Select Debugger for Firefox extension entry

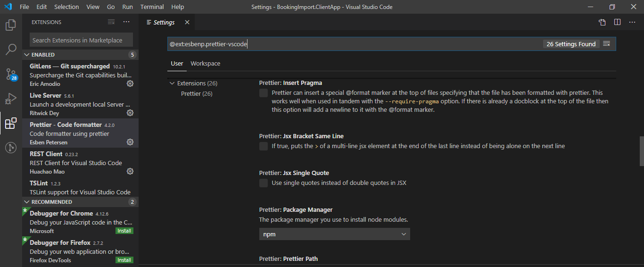[x=80, y=251]
